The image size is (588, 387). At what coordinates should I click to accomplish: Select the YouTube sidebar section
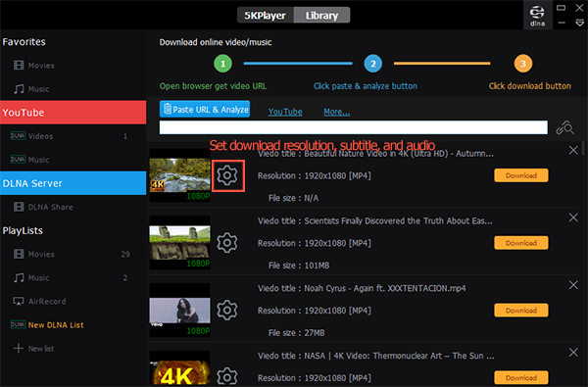[73, 112]
